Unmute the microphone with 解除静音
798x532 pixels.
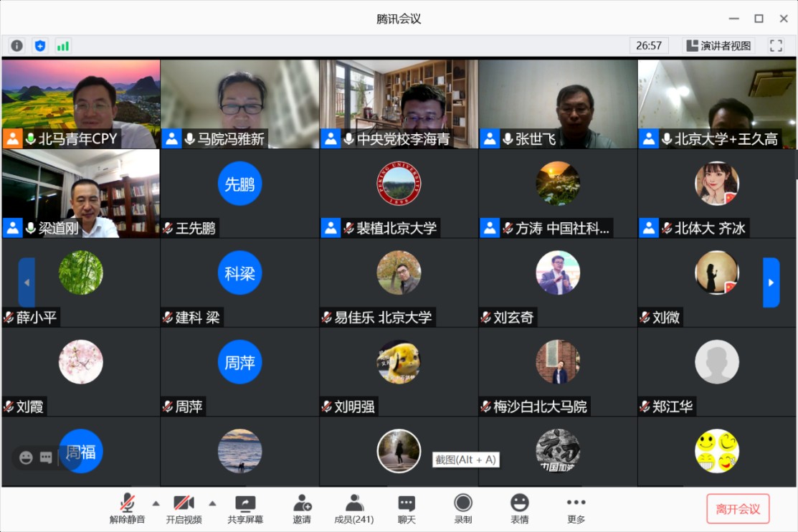click(x=127, y=508)
